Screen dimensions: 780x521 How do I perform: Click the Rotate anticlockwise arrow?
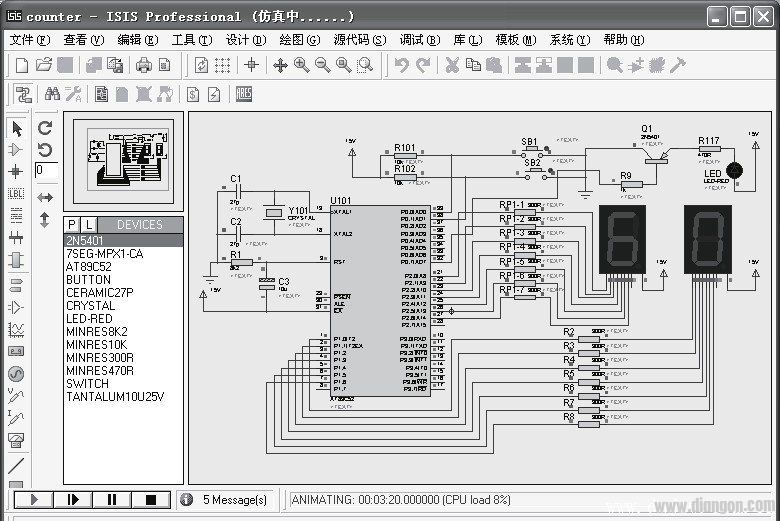coord(45,150)
